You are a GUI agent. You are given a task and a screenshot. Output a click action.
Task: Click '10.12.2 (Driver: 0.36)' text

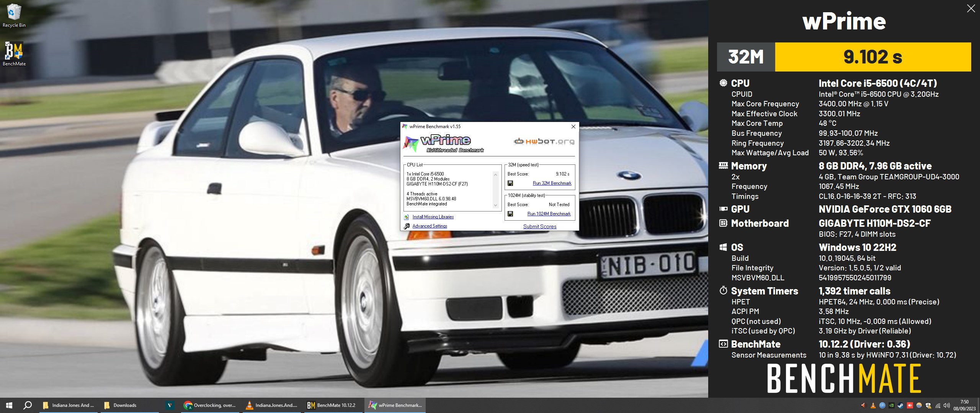[x=864, y=344]
